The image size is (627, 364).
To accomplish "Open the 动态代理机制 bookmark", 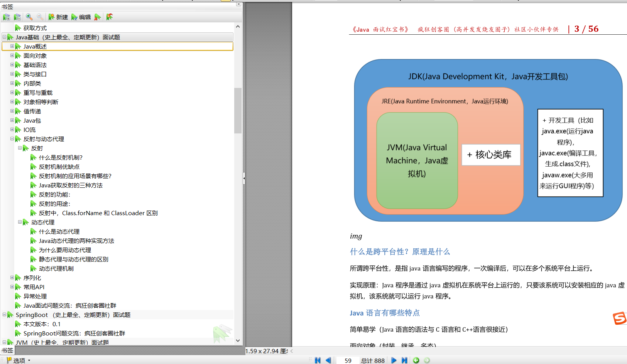I will [56, 269].
